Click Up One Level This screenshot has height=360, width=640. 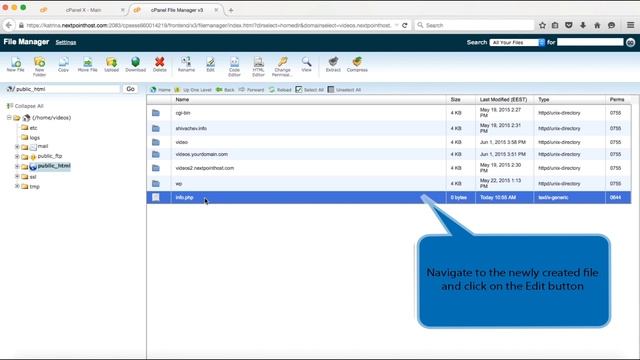pyautogui.click(x=193, y=90)
